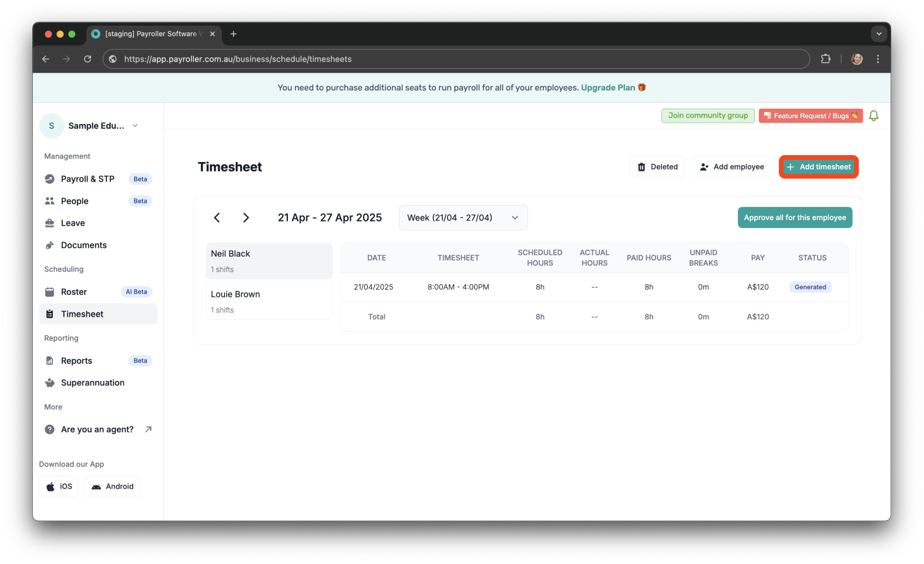Screen dimensions: 924x564
Task: Select employee Louie Brown
Action: 269,301
